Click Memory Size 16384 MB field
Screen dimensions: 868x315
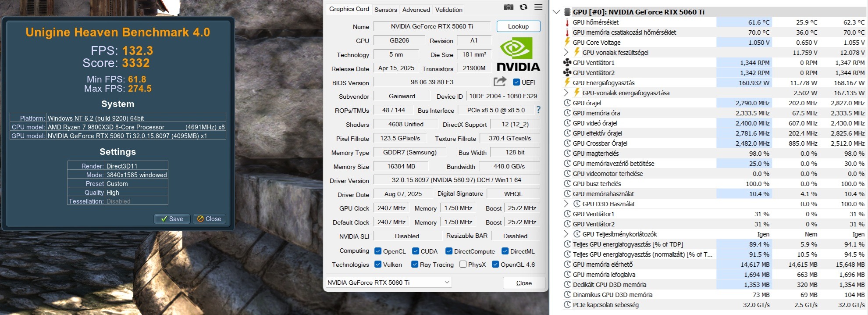(x=401, y=166)
